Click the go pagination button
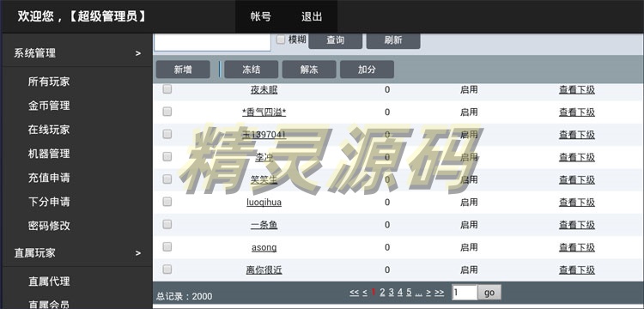644x309 pixels. [x=489, y=293]
